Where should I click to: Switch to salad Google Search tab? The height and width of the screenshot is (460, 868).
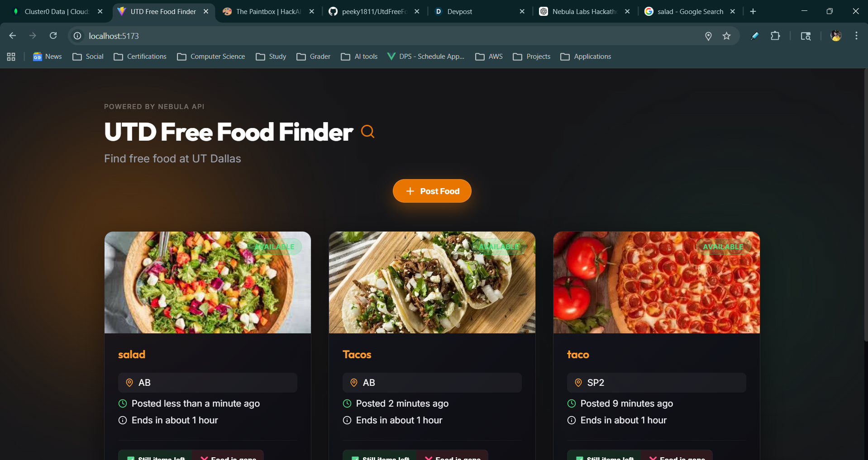[x=690, y=11]
